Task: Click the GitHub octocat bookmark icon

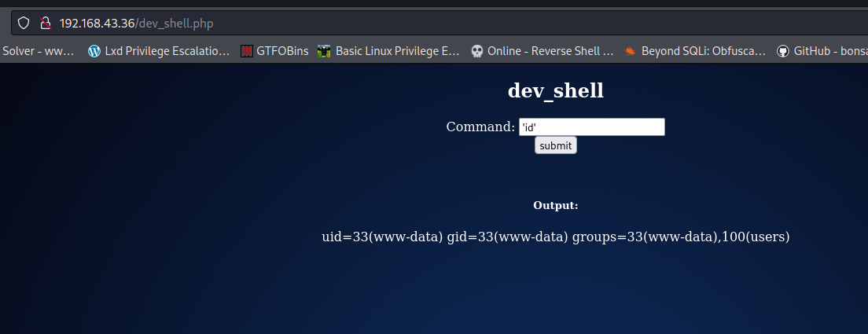Action: (782, 51)
